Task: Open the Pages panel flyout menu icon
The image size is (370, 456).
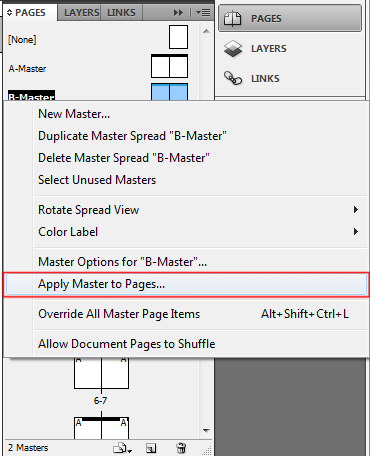Action: (203, 13)
